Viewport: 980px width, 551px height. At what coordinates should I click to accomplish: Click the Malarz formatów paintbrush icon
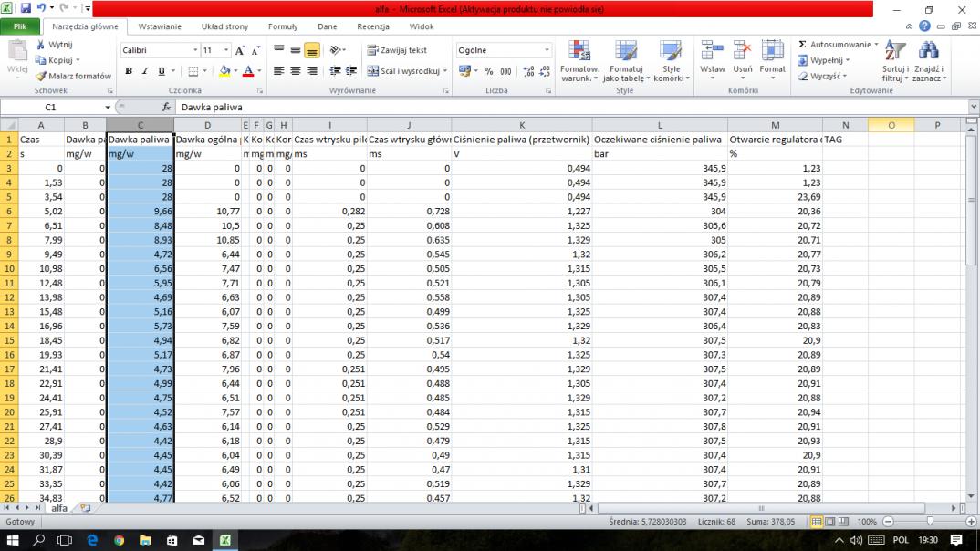[41, 76]
